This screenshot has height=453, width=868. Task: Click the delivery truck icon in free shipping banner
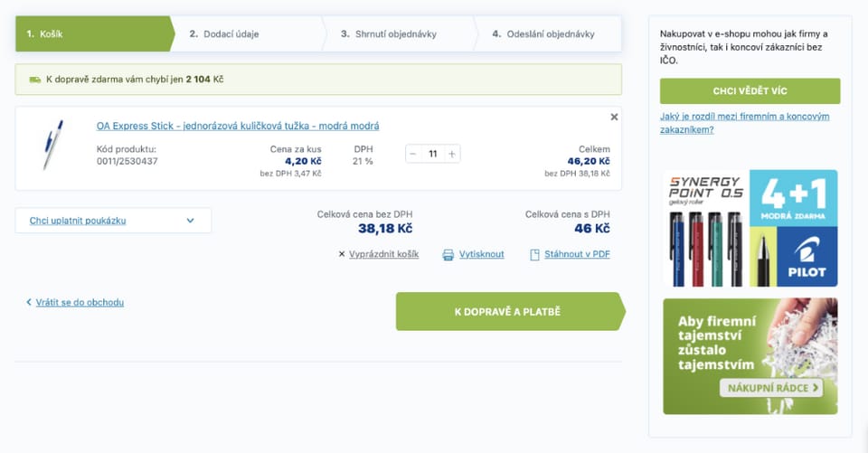[35, 80]
